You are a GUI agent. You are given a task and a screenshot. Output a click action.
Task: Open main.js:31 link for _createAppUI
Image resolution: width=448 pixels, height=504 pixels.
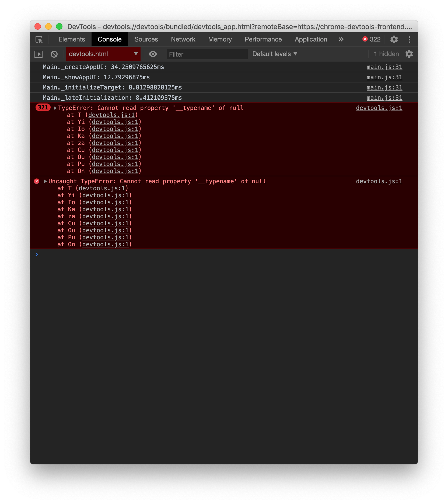(384, 67)
